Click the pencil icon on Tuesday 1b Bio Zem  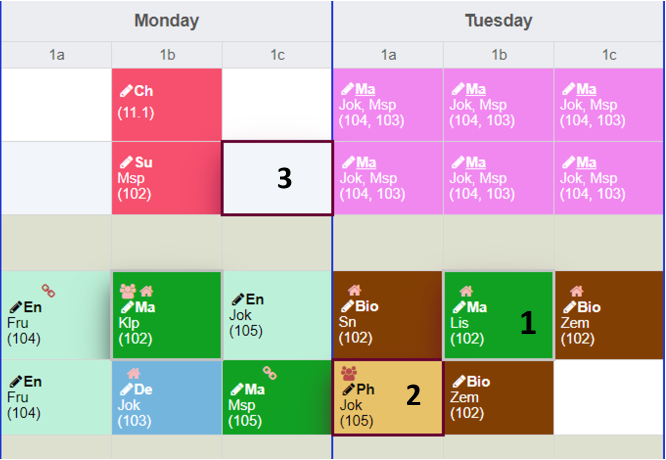tap(459, 381)
